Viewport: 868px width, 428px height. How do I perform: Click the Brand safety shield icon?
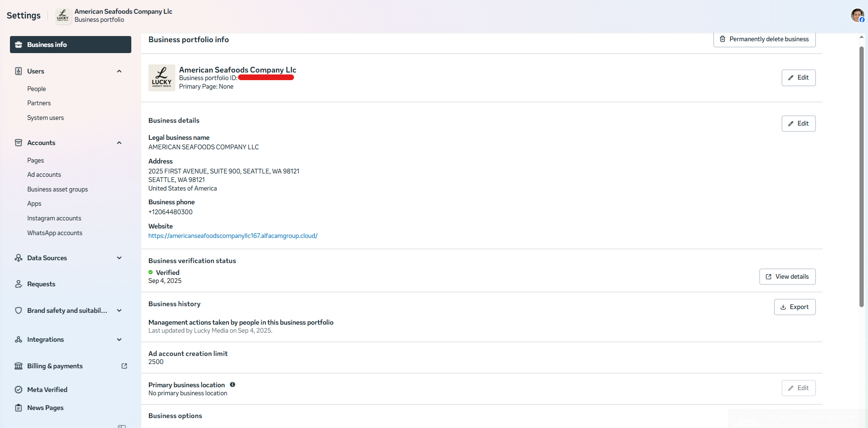(x=18, y=310)
